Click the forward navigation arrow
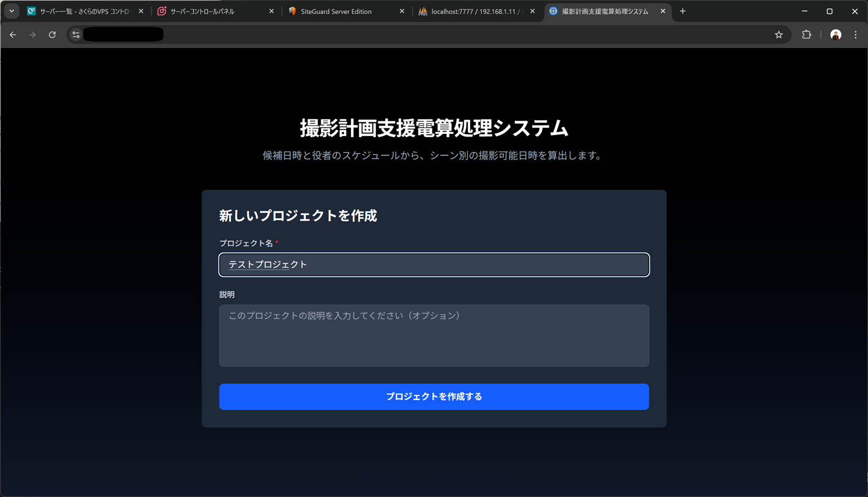This screenshot has height=497, width=868. pos(32,35)
